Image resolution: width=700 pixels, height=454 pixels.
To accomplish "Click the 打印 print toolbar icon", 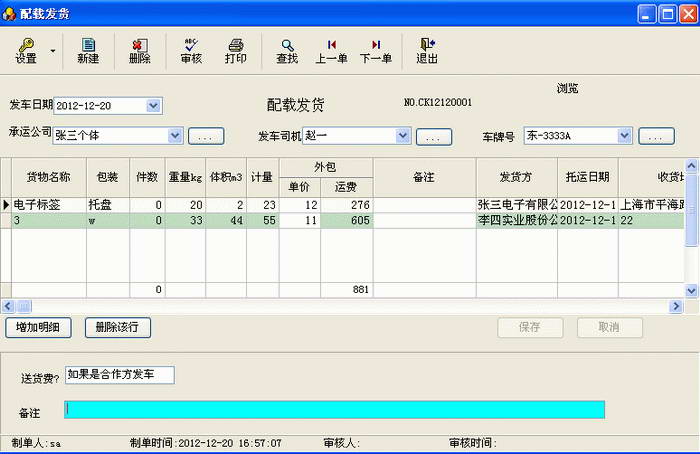I will [x=236, y=51].
